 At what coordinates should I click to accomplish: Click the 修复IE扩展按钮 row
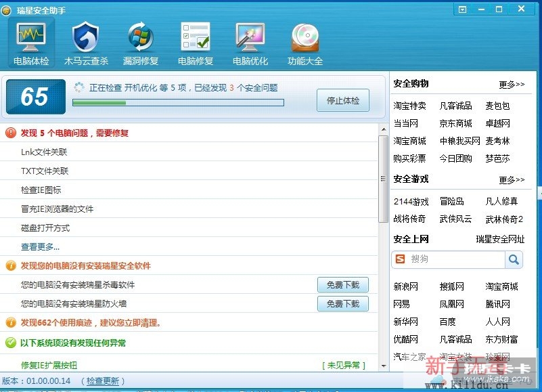point(188,365)
